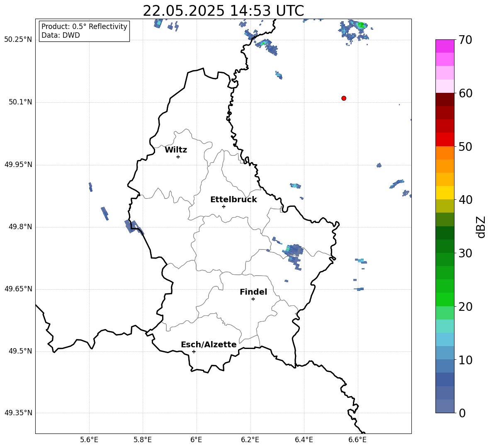Click the 49.65°N latitude label
The image size is (491, 448).
[x=18, y=289]
